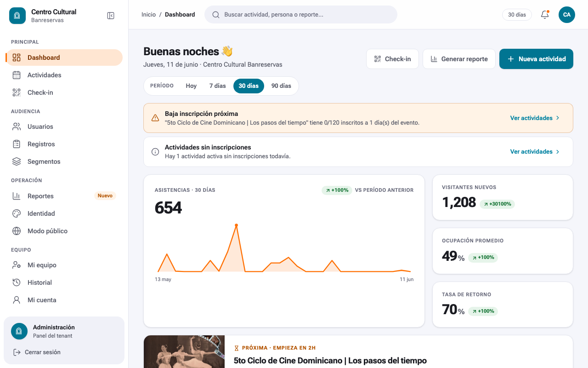Image resolution: width=588 pixels, height=368 pixels.
Task: Click the Registros clipboard icon
Action: 17,144
